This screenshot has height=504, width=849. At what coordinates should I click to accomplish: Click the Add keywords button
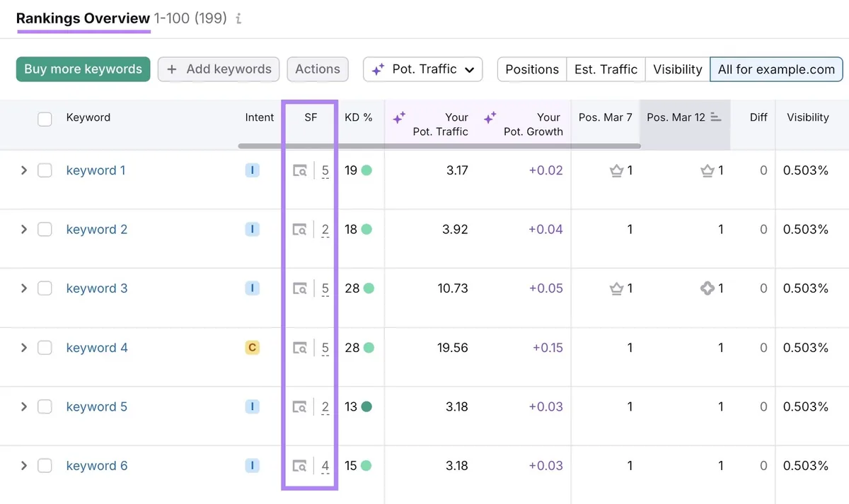pos(219,69)
